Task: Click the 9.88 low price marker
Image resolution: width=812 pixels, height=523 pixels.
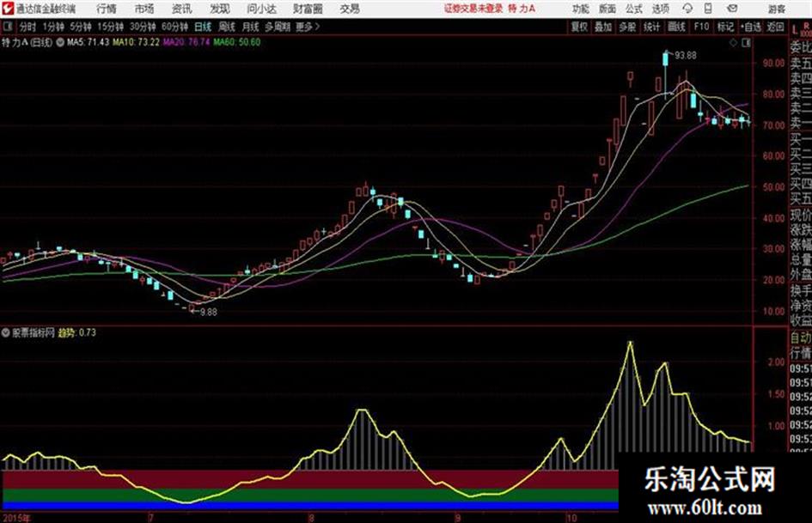Action: [208, 312]
